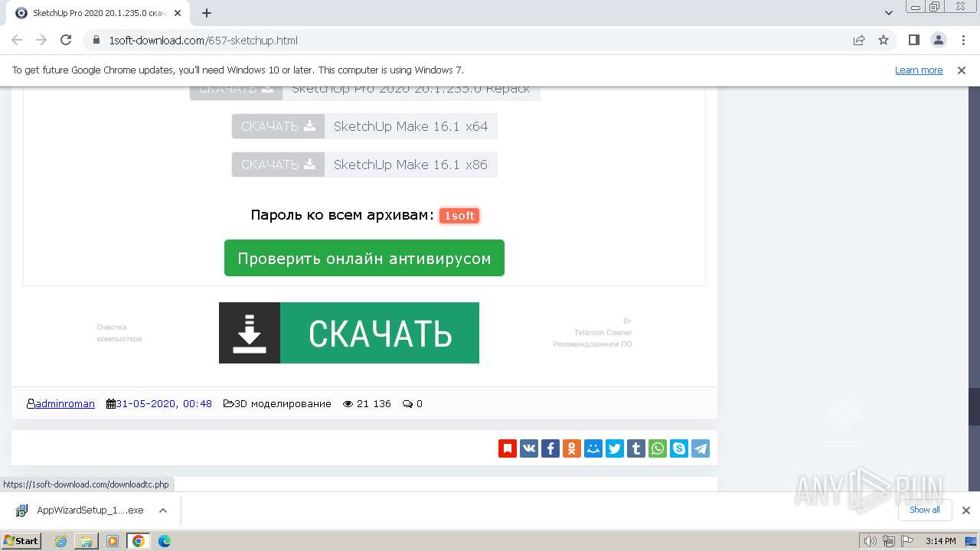
Task: Share the page to WhatsApp
Action: 658,448
